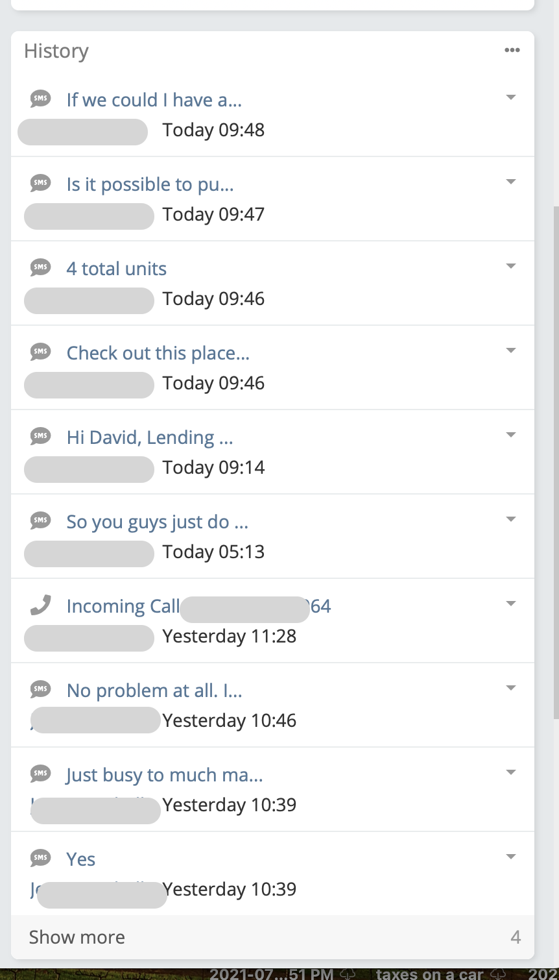Image resolution: width=559 pixels, height=980 pixels.
Task: Open the History panel three-dot menu
Action: pos(512,51)
